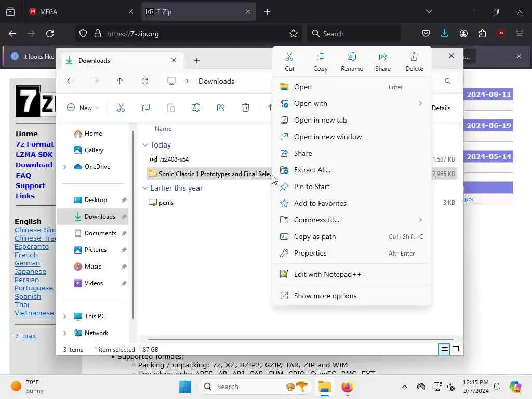
Task: Click Explorer toolbar share icon
Action: click(x=220, y=108)
